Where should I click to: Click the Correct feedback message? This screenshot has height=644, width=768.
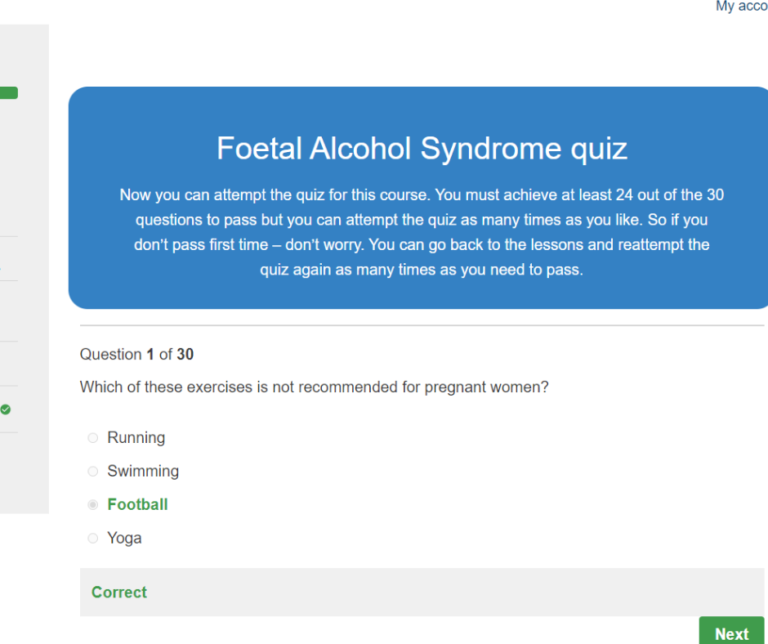pos(119,592)
